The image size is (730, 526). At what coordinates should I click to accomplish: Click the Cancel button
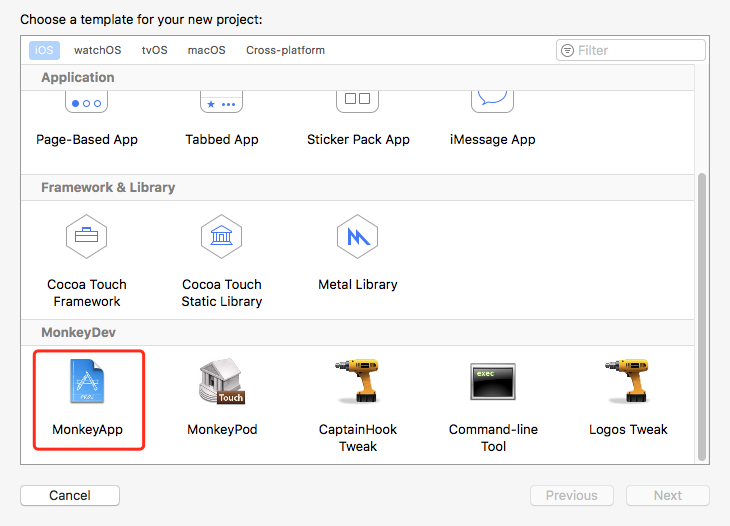[x=70, y=495]
